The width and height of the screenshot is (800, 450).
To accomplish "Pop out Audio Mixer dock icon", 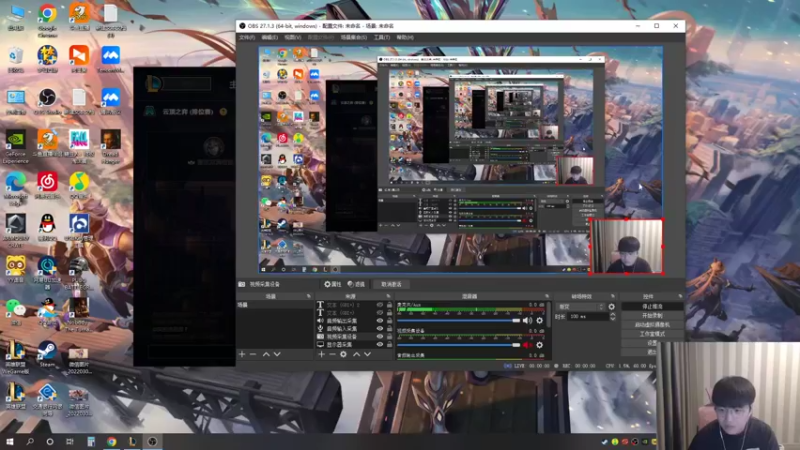I will pos(547,296).
